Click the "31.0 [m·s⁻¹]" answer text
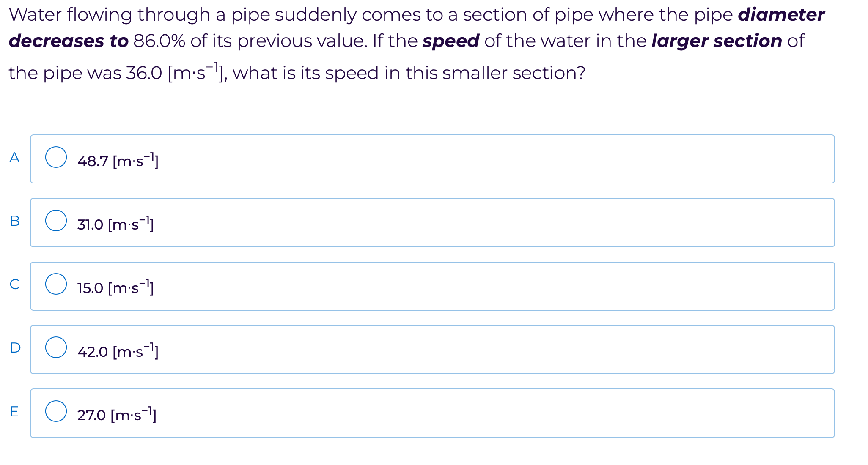The height and width of the screenshot is (465, 868). click(115, 224)
